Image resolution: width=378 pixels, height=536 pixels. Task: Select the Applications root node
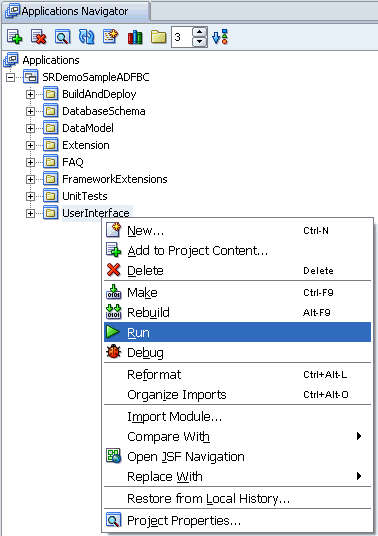coord(51,60)
